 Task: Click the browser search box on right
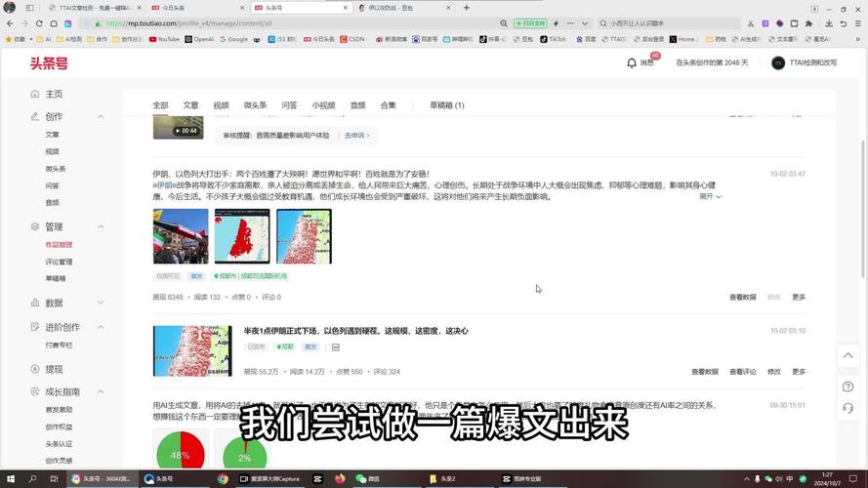click(670, 23)
